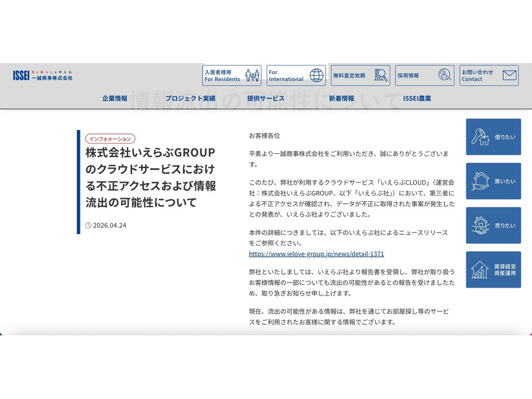Click the person search icon for 採用情報
Viewport: 532px width, 399px height.
coord(444,75)
